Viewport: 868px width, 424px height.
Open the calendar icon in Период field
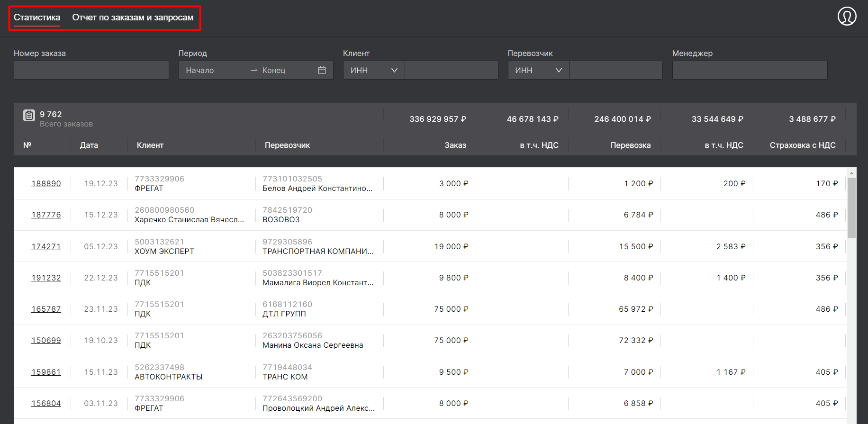click(322, 70)
